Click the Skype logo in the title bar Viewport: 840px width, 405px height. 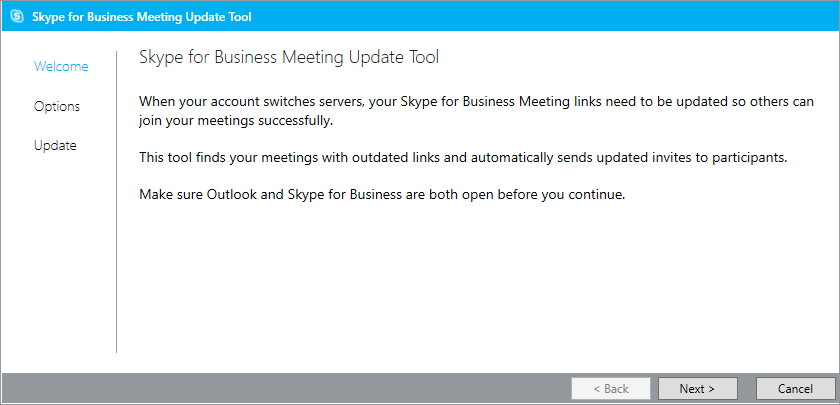tap(17, 17)
